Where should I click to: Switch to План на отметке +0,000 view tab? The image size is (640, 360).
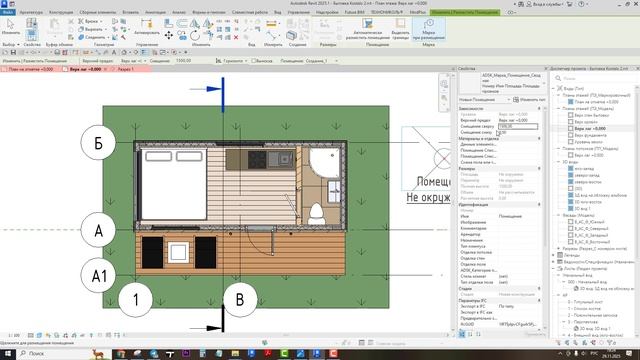(x=31, y=69)
